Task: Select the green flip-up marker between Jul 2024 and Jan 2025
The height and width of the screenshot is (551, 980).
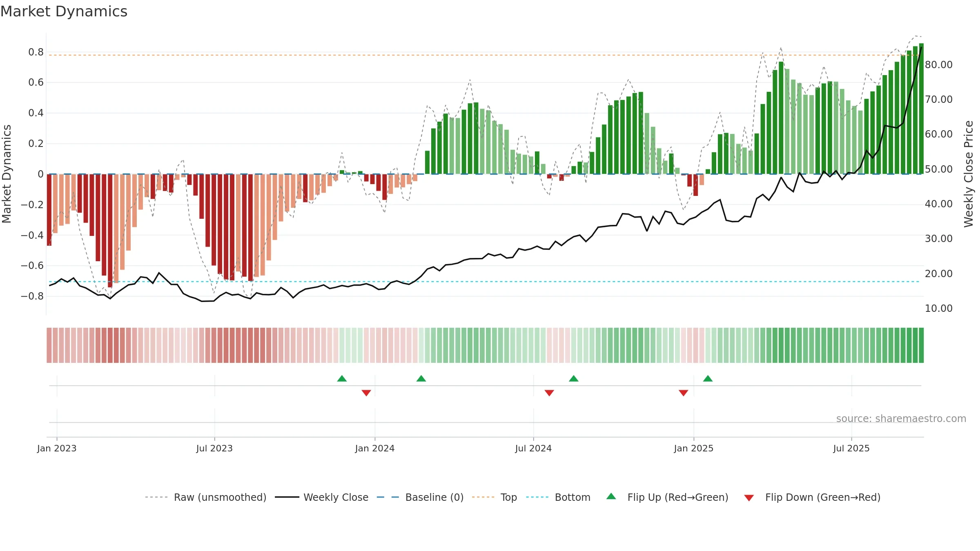Action: 574,378
